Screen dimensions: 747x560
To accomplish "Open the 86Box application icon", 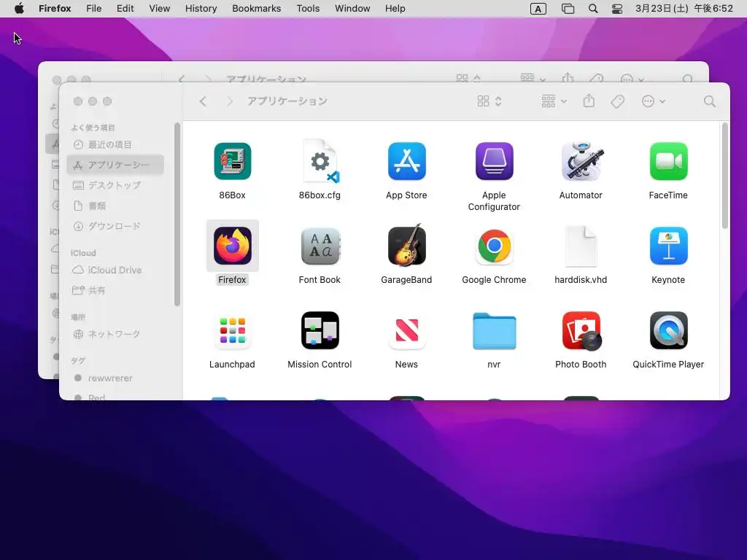I will point(232,161).
